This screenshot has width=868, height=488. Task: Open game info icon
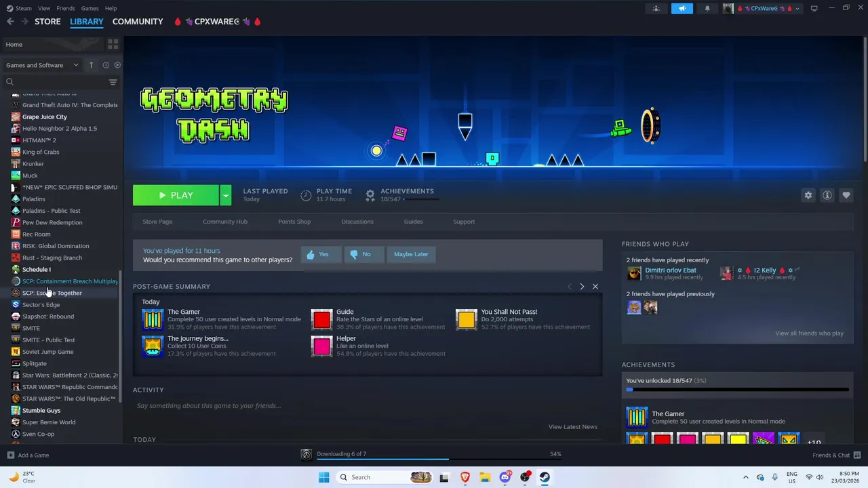[827, 195]
